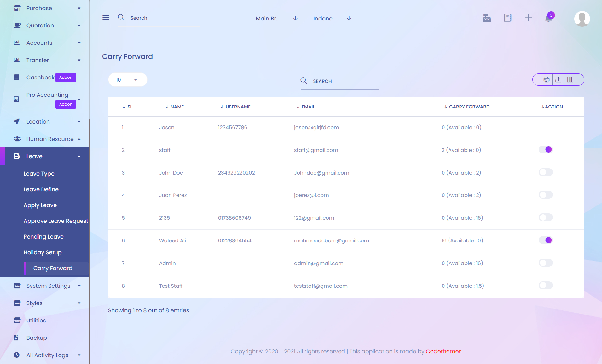Sort table by SL column

pos(127,107)
